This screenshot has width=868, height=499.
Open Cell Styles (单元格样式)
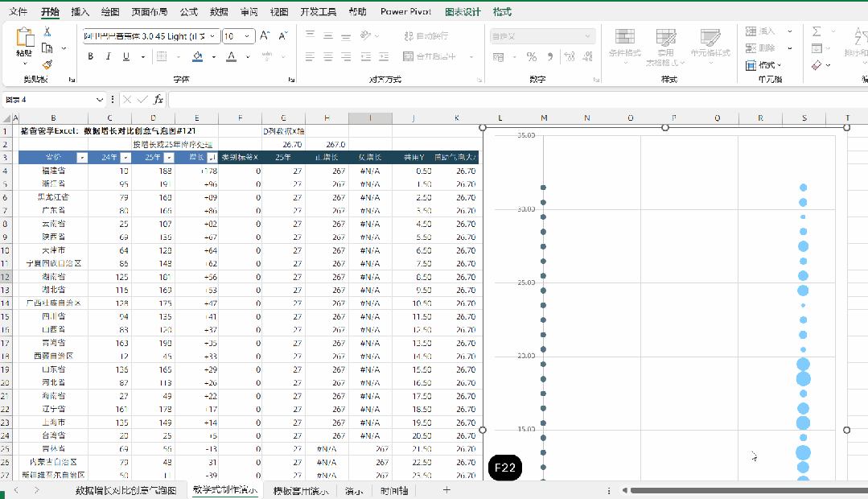710,47
